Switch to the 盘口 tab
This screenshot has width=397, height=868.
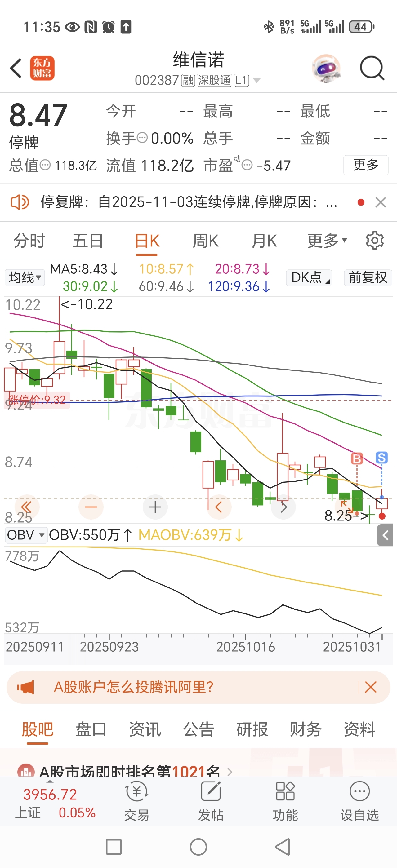91,729
